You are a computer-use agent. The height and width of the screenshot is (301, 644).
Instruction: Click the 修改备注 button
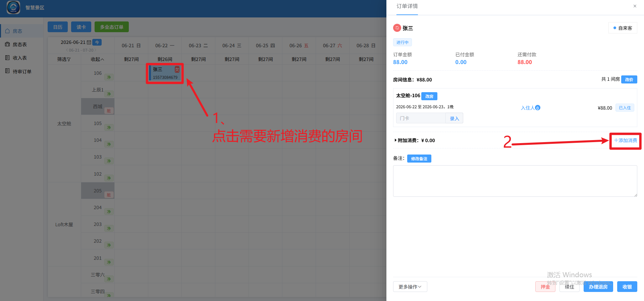click(419, 159)
